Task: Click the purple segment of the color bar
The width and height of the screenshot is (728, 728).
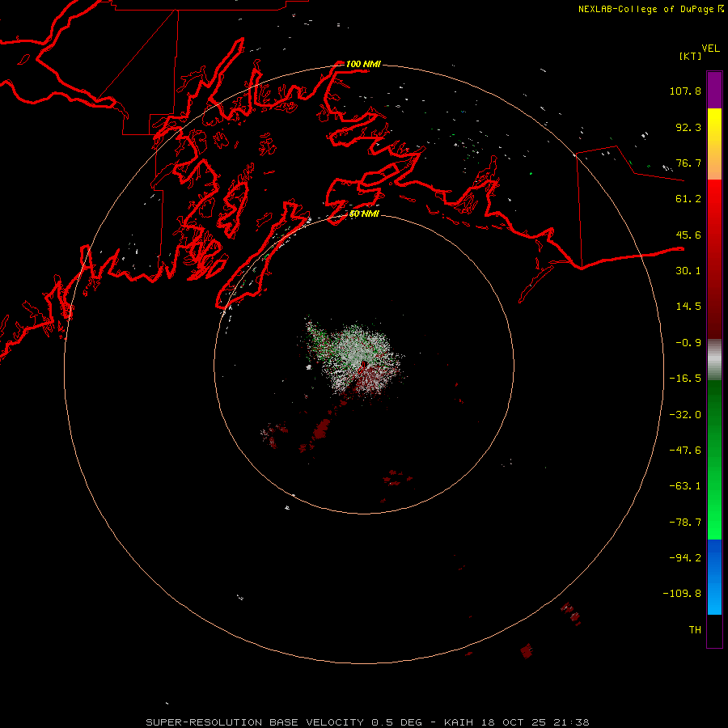Action: click(714, 90)
